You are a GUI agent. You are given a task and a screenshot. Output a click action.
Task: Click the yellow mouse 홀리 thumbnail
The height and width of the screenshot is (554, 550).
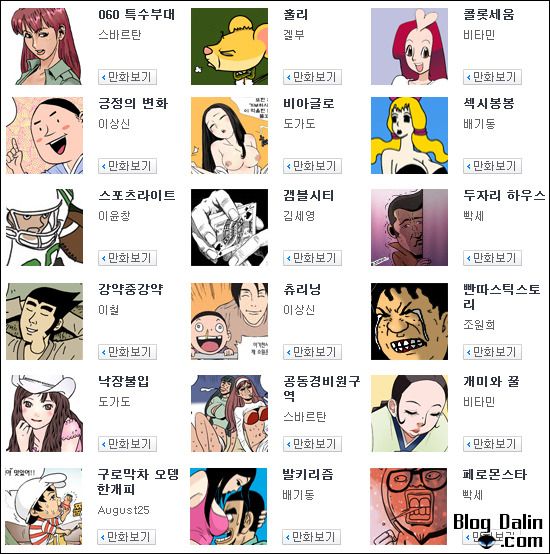[229, 46]
